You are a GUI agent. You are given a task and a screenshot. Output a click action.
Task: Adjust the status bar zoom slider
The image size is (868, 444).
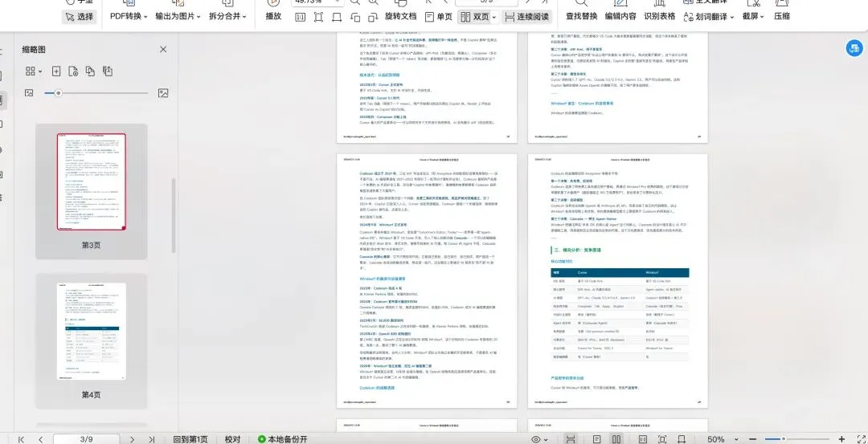click(784, 439)
